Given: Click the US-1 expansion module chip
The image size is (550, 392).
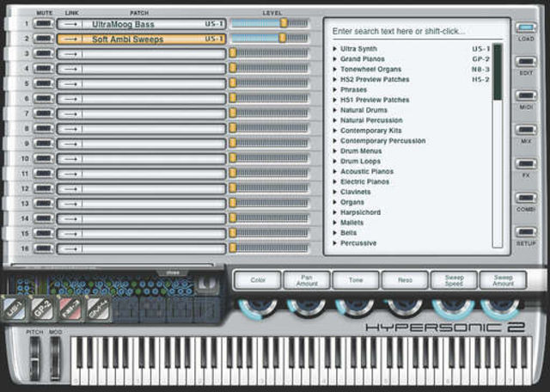Looking at the screenshot, I should pos(14,309).
